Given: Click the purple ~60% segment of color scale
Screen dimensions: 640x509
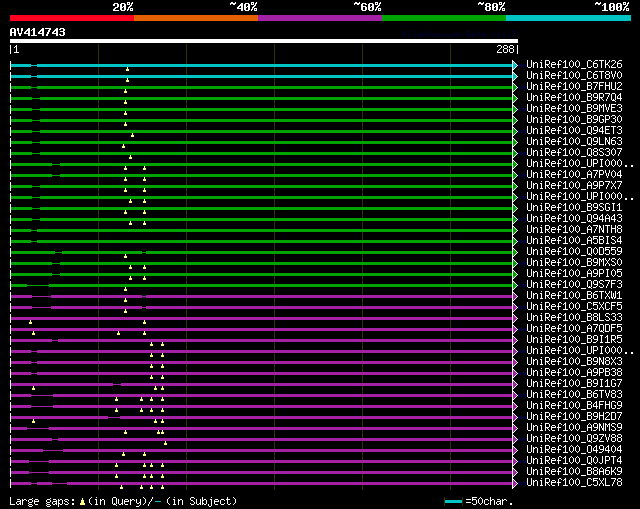Looking at the screenshot, I should click(x=319, y=17).
